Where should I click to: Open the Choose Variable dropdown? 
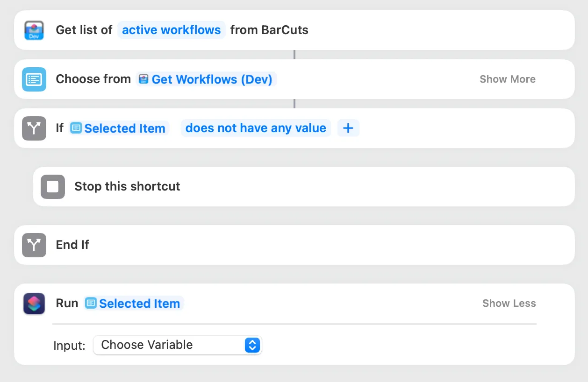pyautogui.click(x=177, y=345)
